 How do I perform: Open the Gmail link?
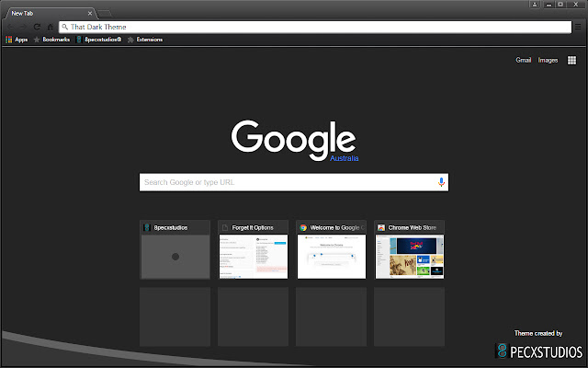523,60
